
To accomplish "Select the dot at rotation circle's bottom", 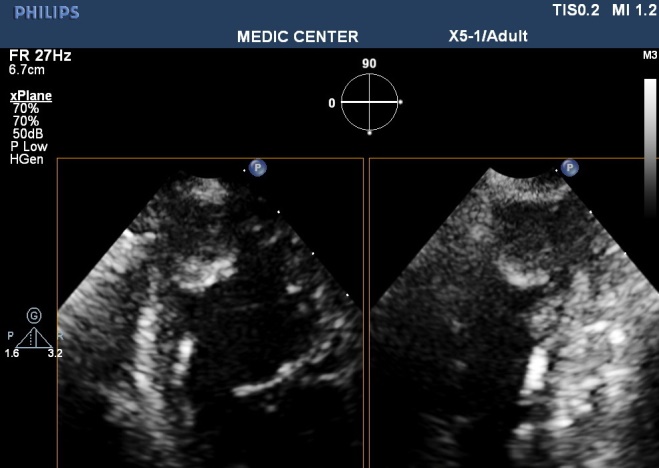I will (x=368, y=132).
